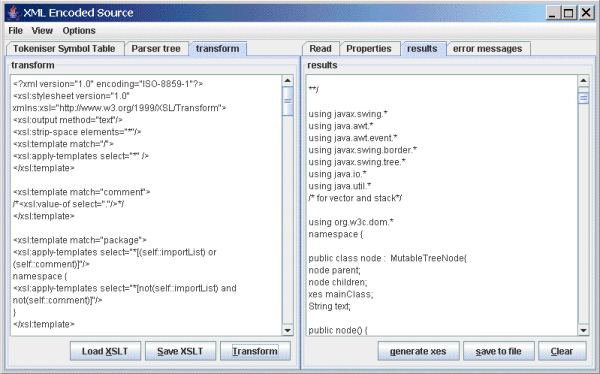Click the Load XSLT button

click(x=105, y=351)
